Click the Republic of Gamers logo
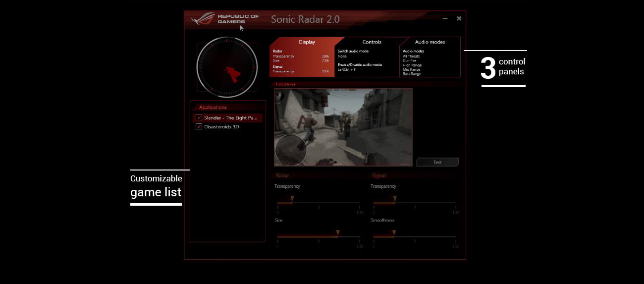Viewport: 644px width, 284px height. pyautogui.click(x=225, y=19)
